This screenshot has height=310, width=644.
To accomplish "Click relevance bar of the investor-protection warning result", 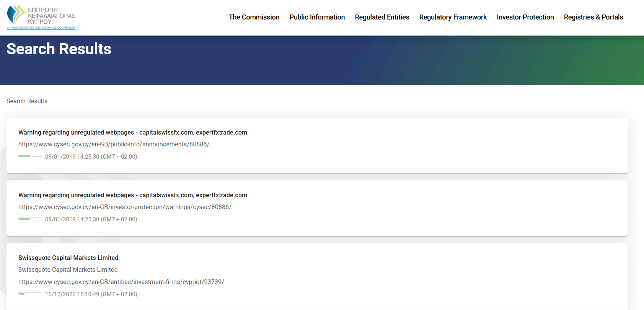I will tap(30, 219).
